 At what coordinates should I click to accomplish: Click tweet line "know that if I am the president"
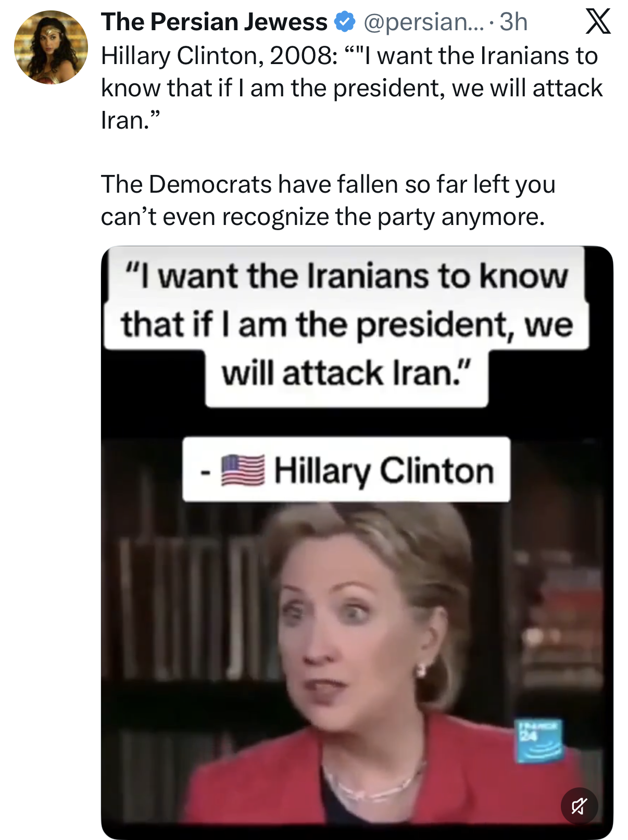(352, 88)
